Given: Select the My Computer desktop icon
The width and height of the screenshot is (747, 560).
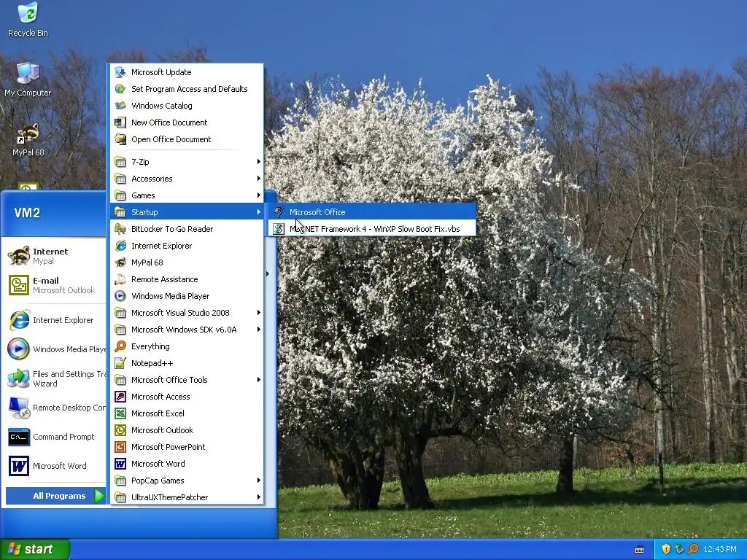Looking at the screenshot, I should coord(28,79).
